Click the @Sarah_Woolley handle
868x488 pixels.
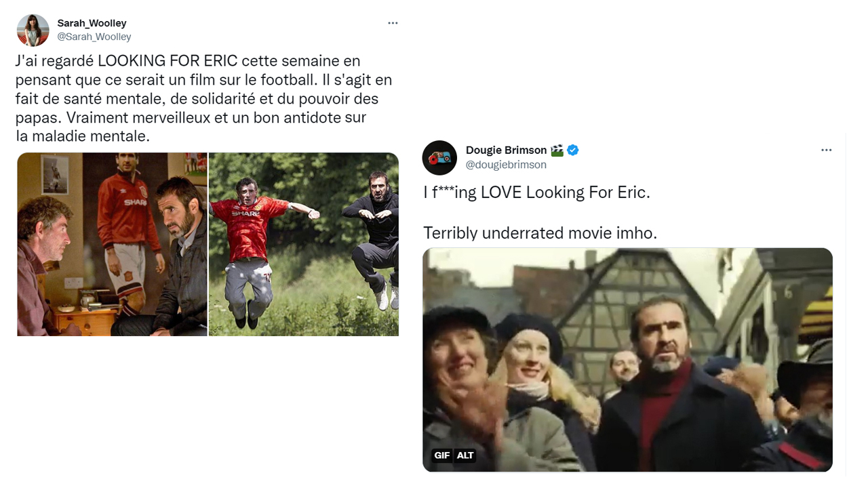click(94, 37)
